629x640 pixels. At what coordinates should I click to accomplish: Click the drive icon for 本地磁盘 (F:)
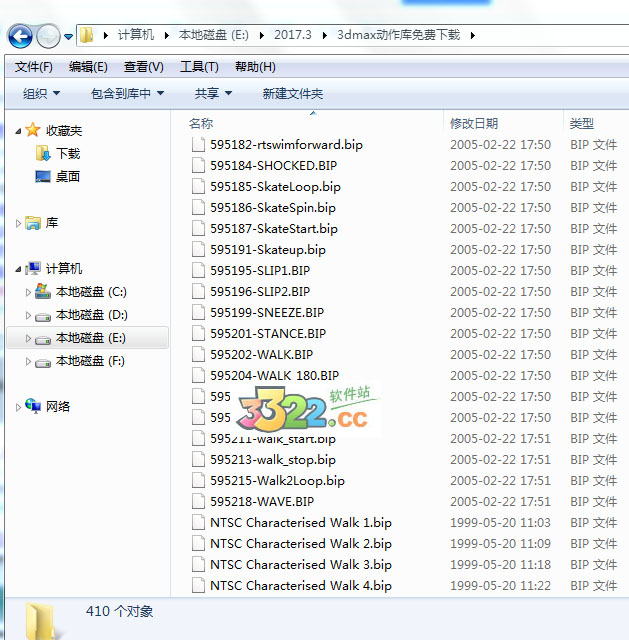[43, 362]
